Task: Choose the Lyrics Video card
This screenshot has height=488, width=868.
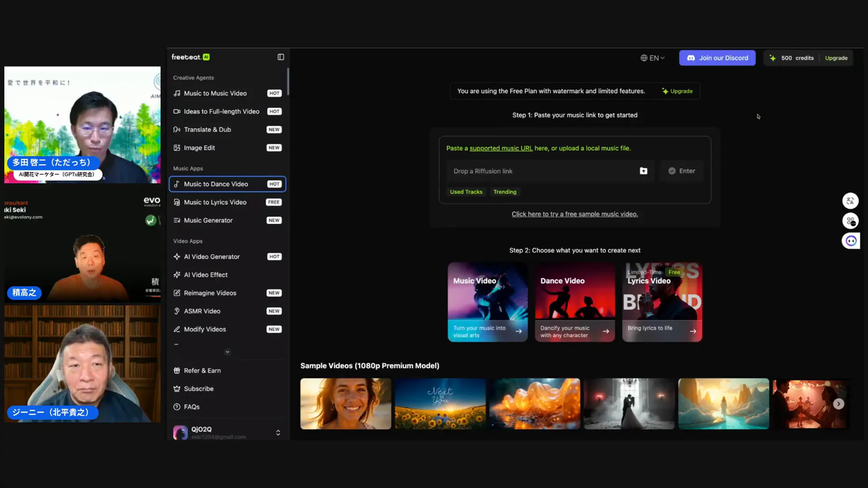Action: [x=662, y=302]
